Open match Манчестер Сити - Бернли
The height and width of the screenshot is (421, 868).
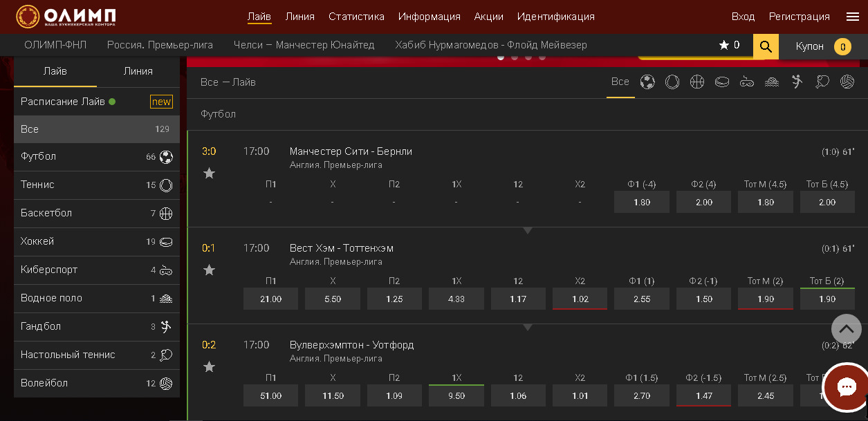tap(351, 151)
